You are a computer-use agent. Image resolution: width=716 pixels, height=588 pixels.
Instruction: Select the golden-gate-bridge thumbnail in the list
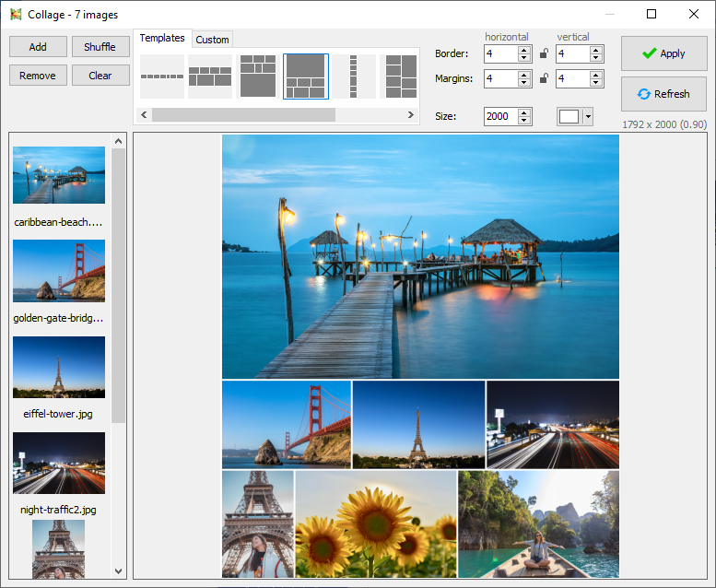pos(59,271)
